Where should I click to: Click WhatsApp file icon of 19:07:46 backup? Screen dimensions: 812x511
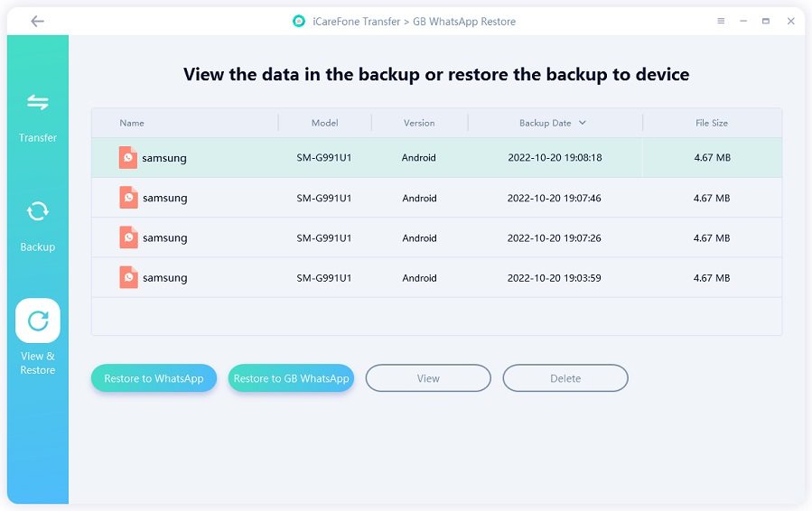tap(128, 197)
